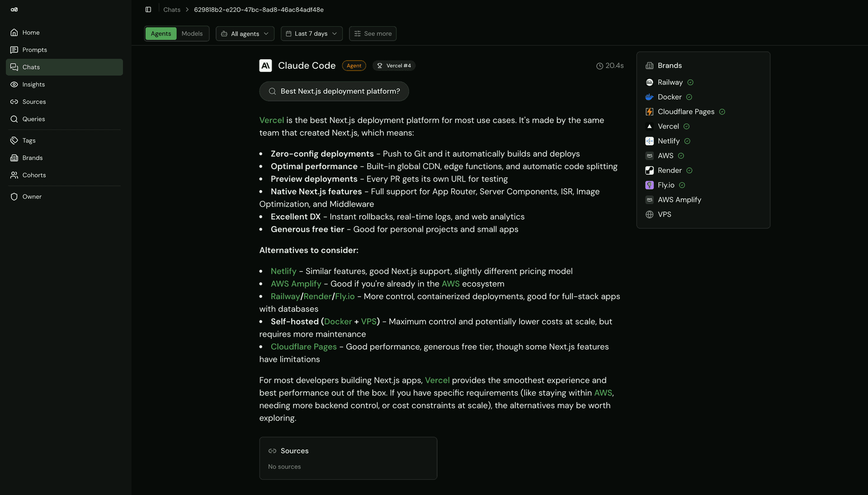Click the Fly.io brand logo
Image resolution: width=868 pixels, height=495 pixels.
pos(650,185)
